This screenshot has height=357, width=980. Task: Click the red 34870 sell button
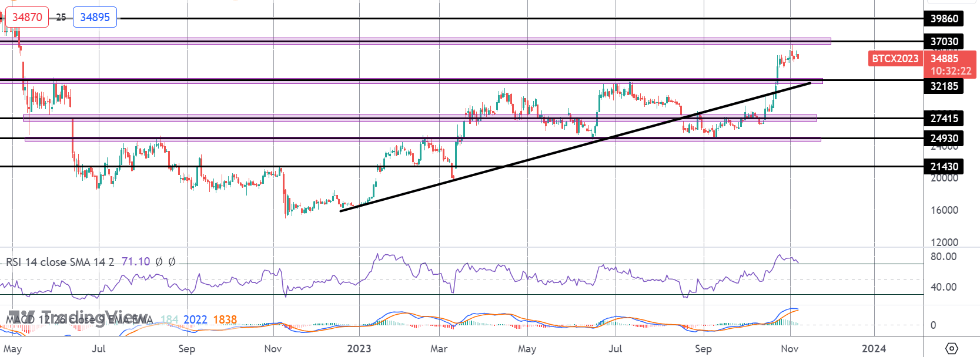pos(27,17)
